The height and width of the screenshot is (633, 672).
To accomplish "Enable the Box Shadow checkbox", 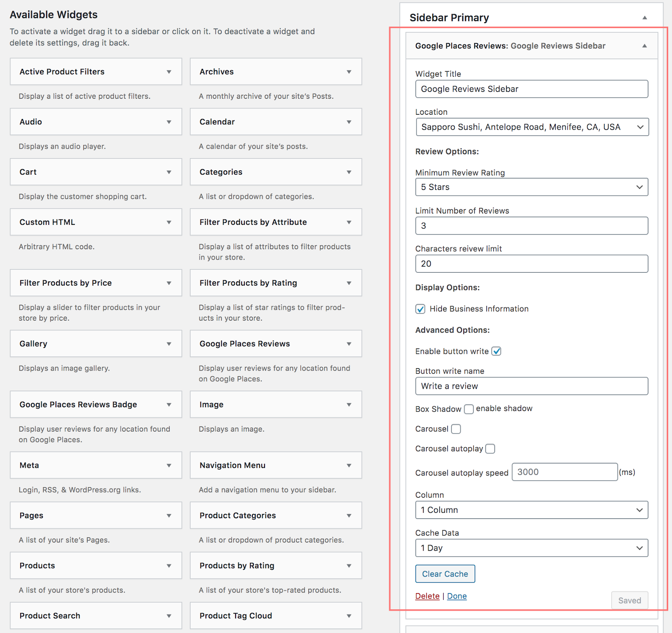I will tap(469, 409).
